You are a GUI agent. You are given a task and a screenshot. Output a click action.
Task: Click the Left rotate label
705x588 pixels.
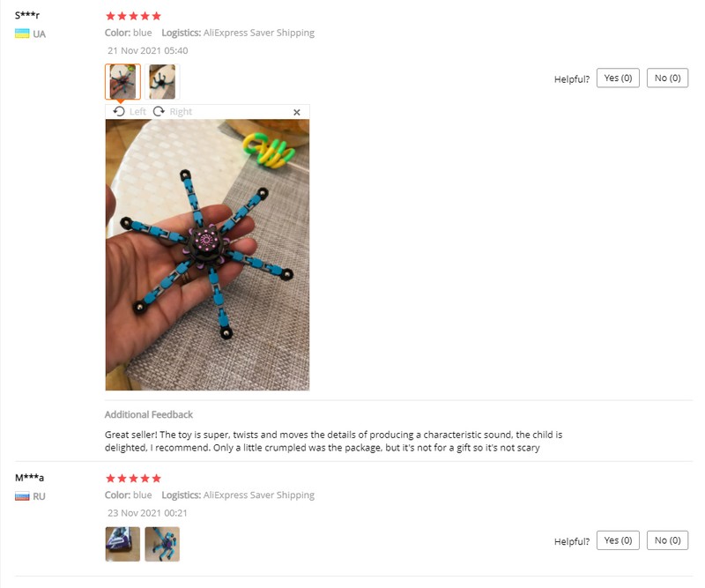click(137, 112)
